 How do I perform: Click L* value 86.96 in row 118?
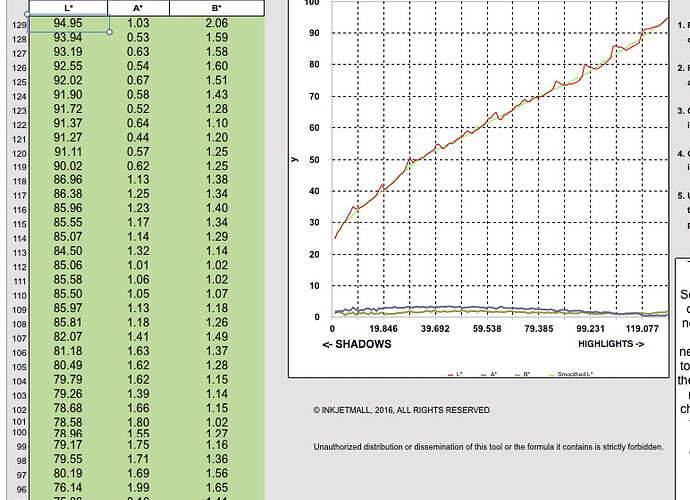pyautogui.click(x=68, y=180)
